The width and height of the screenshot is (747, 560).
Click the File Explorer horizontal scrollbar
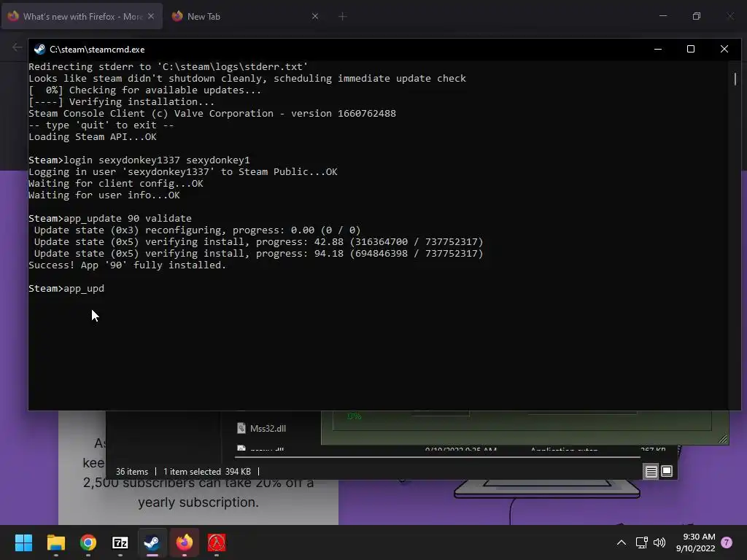[438, 457]
